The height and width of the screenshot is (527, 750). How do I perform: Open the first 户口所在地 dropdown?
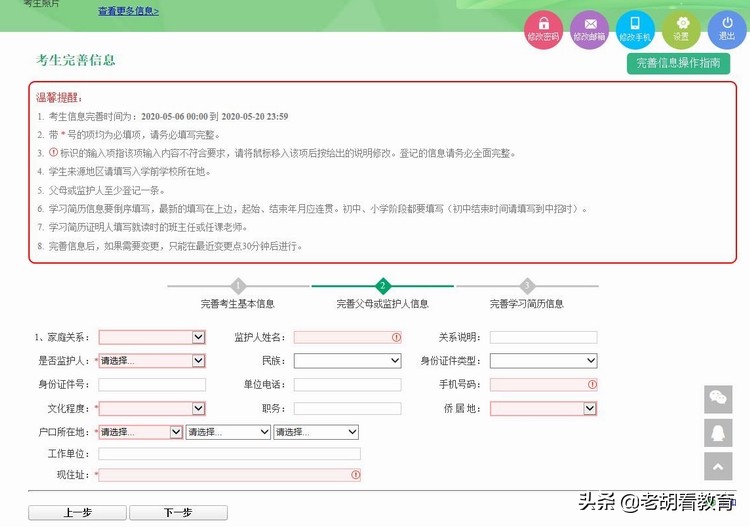click(141, 432)
